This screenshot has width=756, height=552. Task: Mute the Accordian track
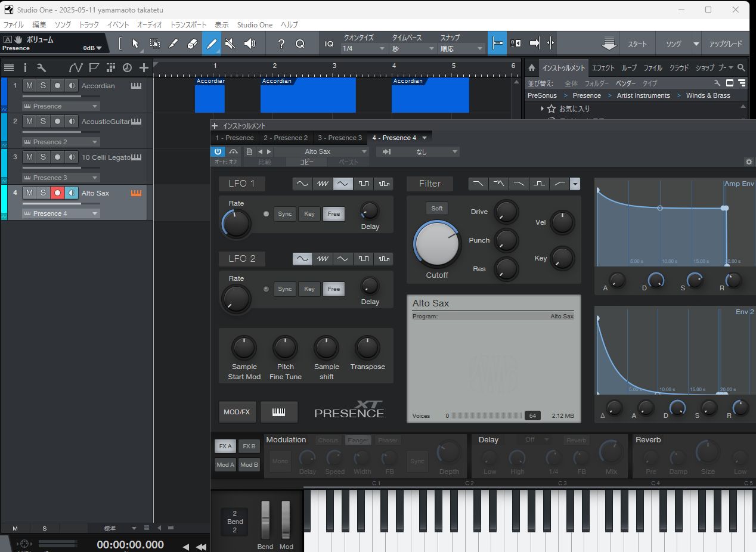pyautogui.click(x=29, y=86)
